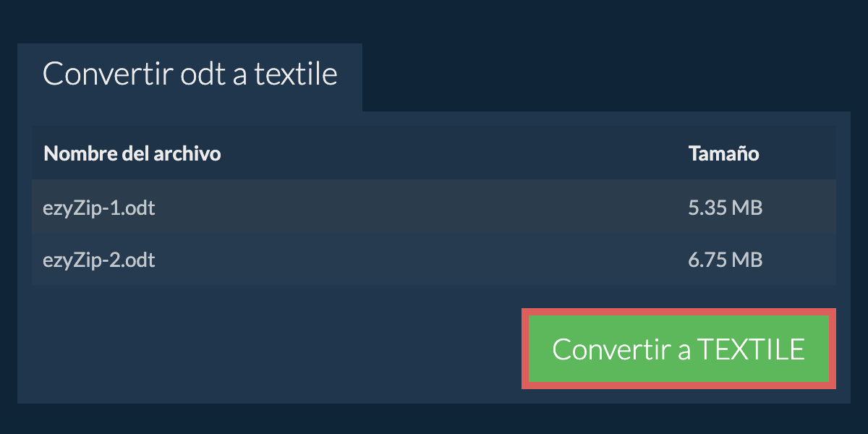
Task: Select the Convertir odt a textile tab
Action: (x=190, y=75)
